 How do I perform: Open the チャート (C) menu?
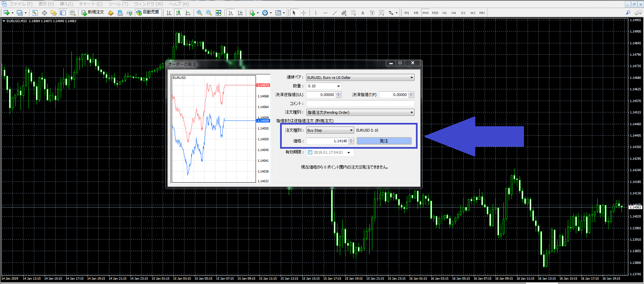click(x=91, y=4)
